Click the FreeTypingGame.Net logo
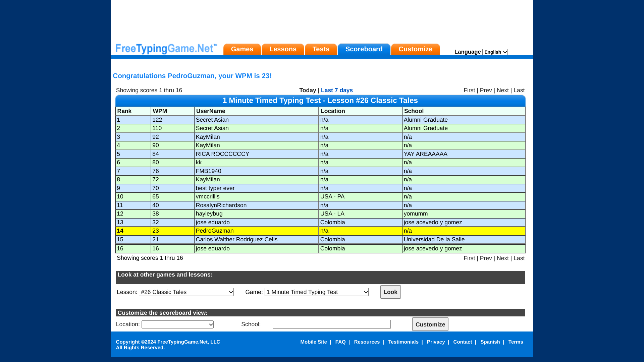 166,49
